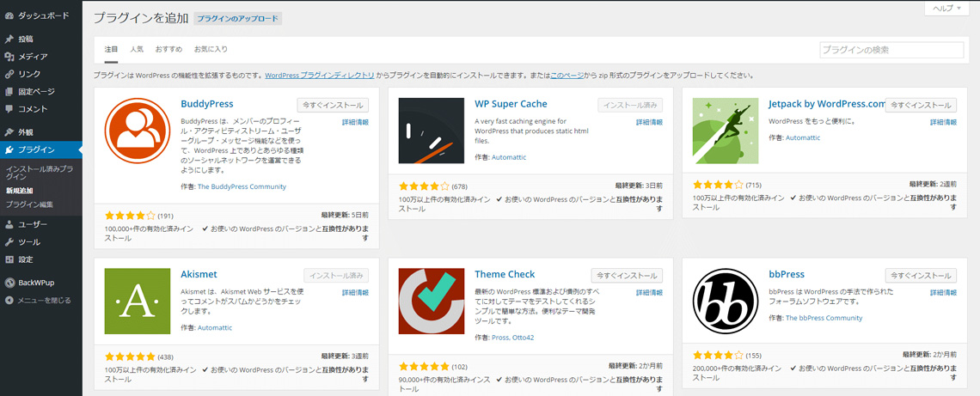Image resolution: width=980 pixels, height=396 pixels.
Task: Switch to the お気に入り tab
Action: click(x=211, y=49)
